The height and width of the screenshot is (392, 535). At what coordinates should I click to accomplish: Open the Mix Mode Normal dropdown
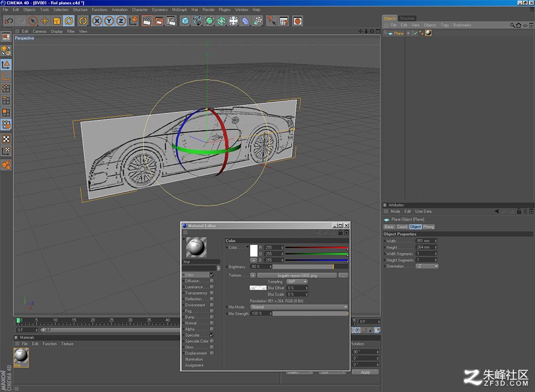click(x=299, y=307)
